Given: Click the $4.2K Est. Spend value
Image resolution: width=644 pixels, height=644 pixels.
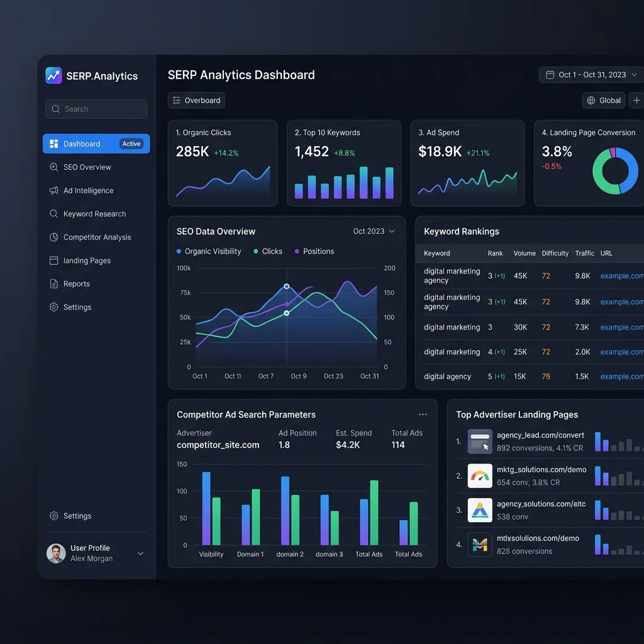Looking at the screenshot, I should [347, 445].
